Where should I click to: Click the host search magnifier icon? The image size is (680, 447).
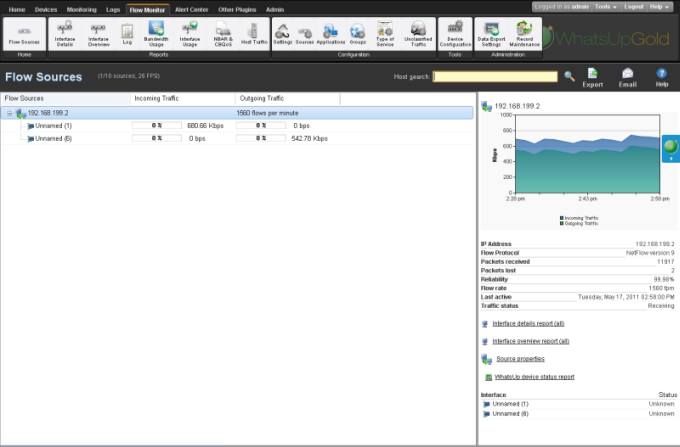pos(569,76)
